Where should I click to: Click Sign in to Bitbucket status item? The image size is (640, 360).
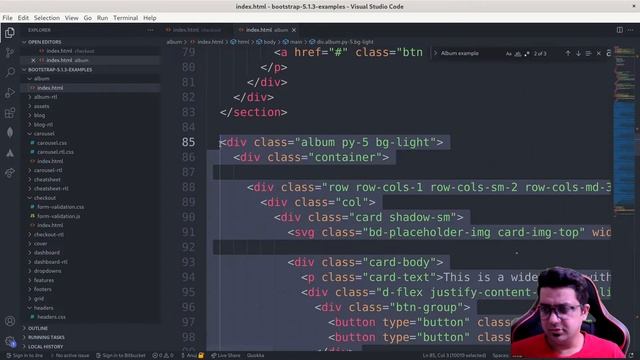click(x=120, y=356)
